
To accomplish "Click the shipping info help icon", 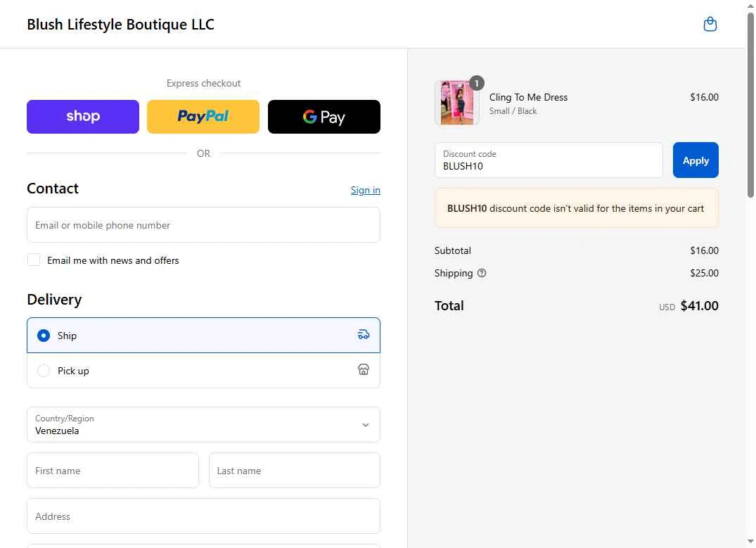I will pyautogui.click(x=481, y=273).
